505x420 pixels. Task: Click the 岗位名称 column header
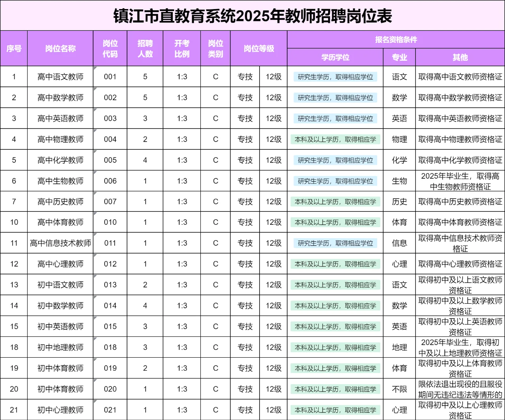point(60,48)
